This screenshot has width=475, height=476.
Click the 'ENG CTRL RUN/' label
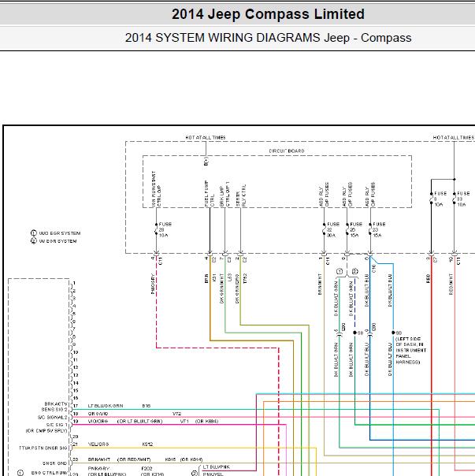coord(49,473)
